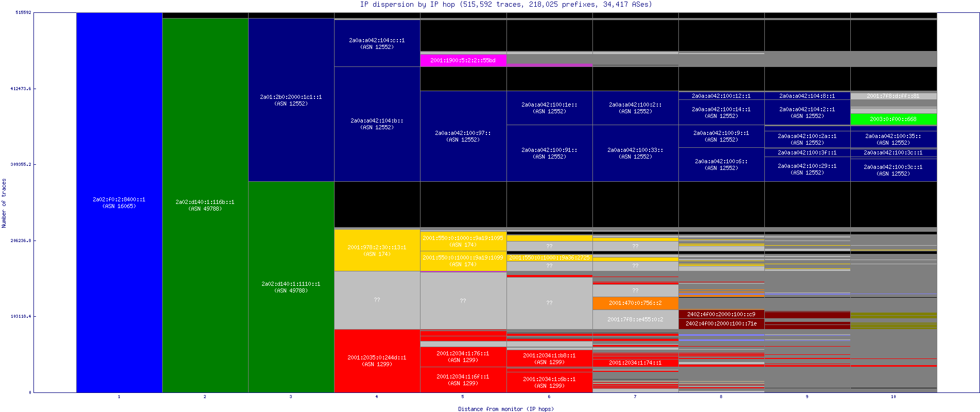This screenshot has width=980, height=412.
Task: Click the magenta 2001:1900:5:2:2::55bd block
Action: point(463,60)
